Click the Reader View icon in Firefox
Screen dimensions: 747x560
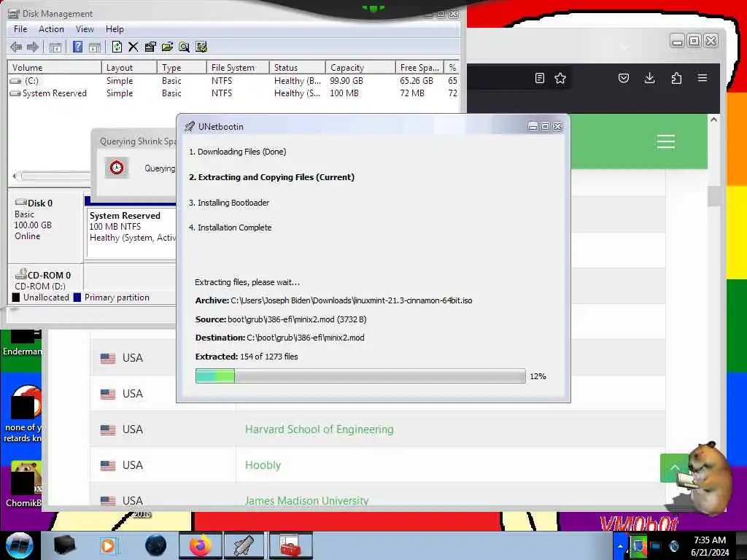539,78
